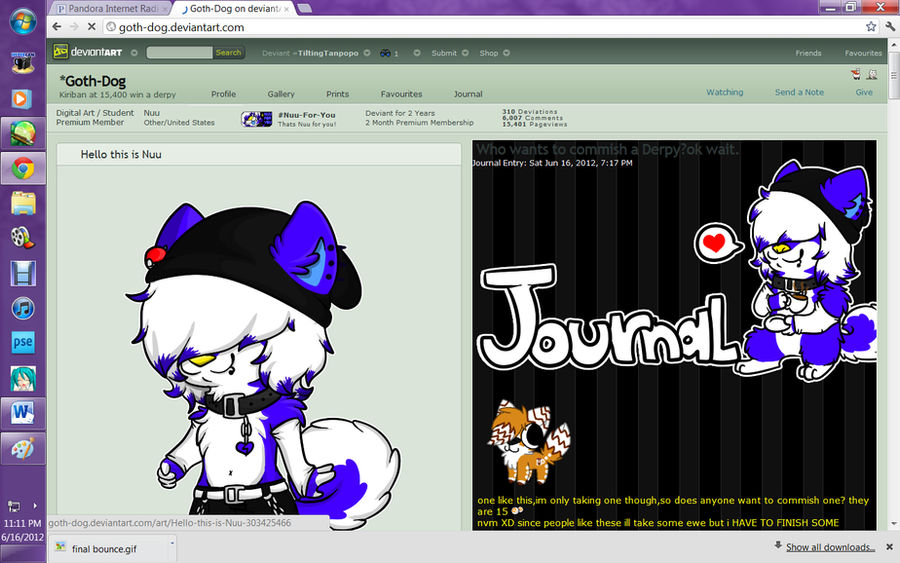Stop page loading with the X button
This screenshot has height=563, width=900.
click(91, 26)
